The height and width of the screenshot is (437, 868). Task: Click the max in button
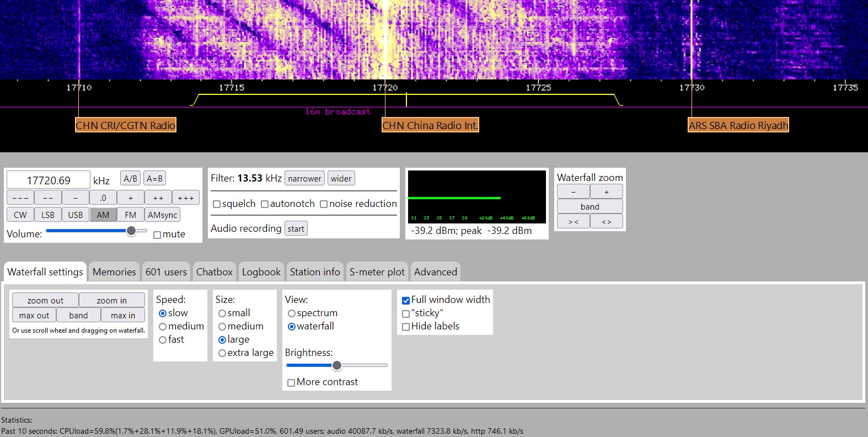pos(123,315)
